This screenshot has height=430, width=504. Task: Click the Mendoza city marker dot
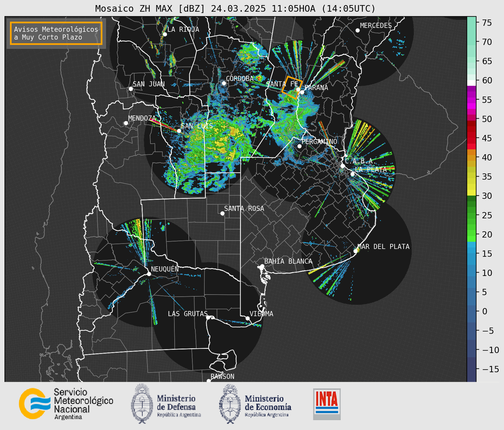point(126,123)
